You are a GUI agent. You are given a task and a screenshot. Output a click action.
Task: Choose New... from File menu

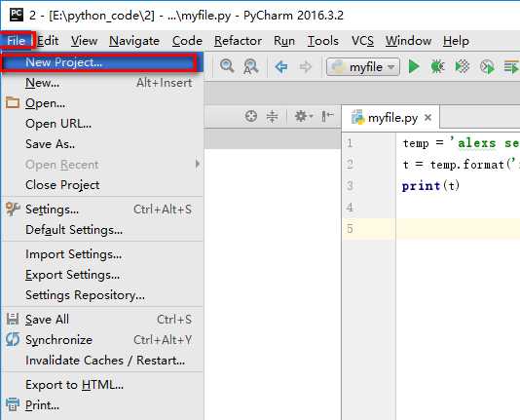102,83
